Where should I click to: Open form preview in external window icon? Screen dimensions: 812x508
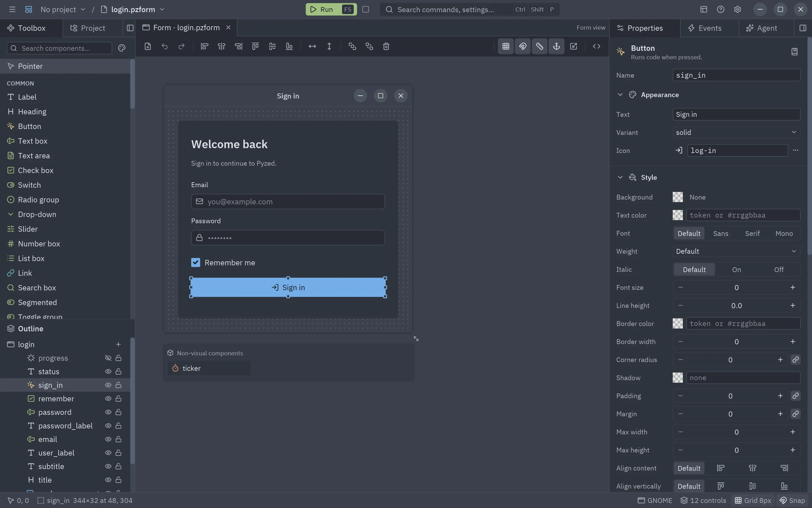click(573, 46)
